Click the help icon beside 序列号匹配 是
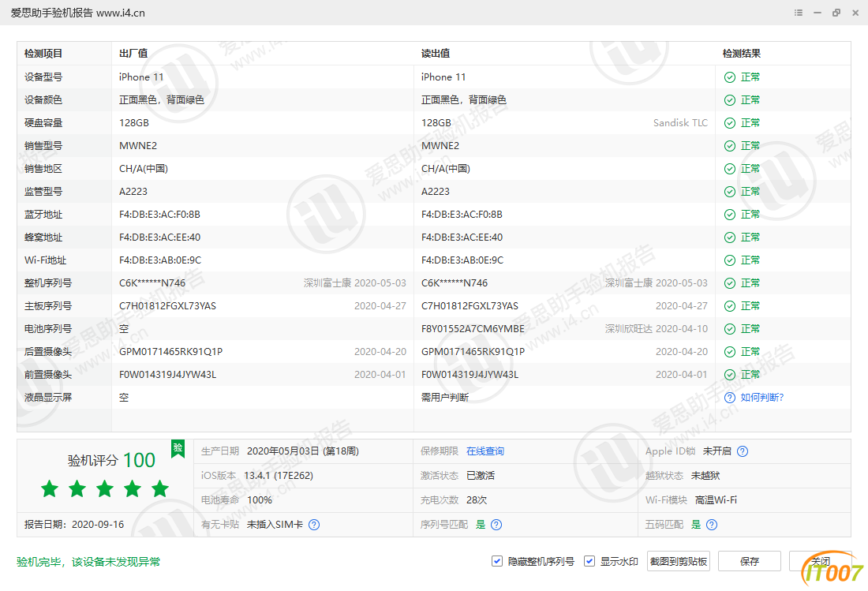868x591 pixels. [496, 525]
